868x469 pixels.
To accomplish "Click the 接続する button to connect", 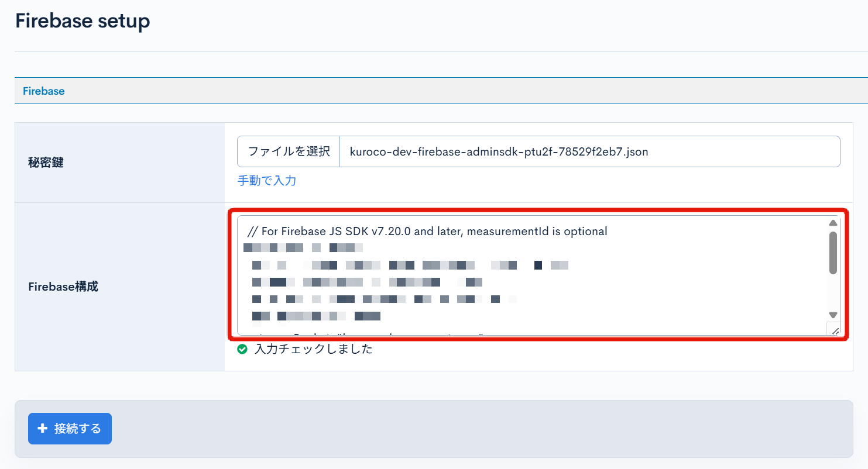I will click(x=70, y=429).
